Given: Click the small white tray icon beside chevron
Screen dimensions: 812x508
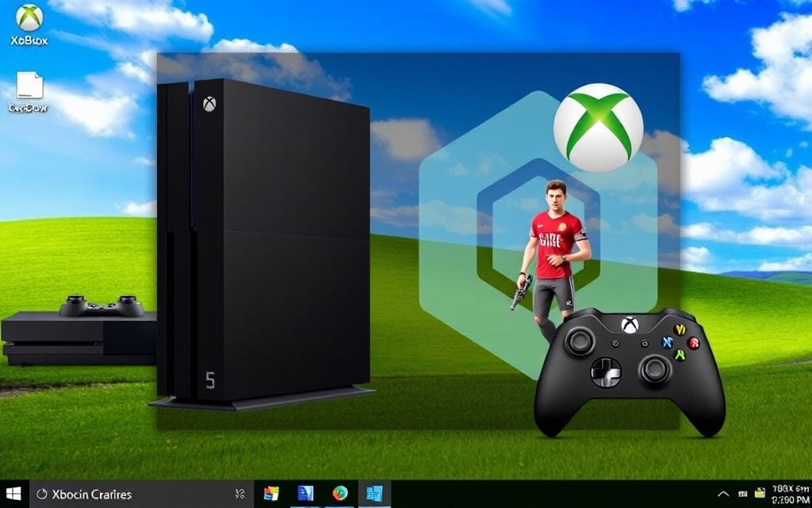Looking at the screenshot, I should pyautogui.click(x=742, y=494).
